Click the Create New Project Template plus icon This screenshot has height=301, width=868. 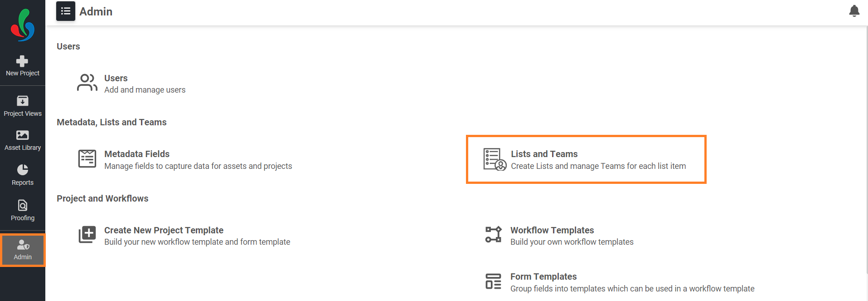pyautogui.click(x=87, y=235)
